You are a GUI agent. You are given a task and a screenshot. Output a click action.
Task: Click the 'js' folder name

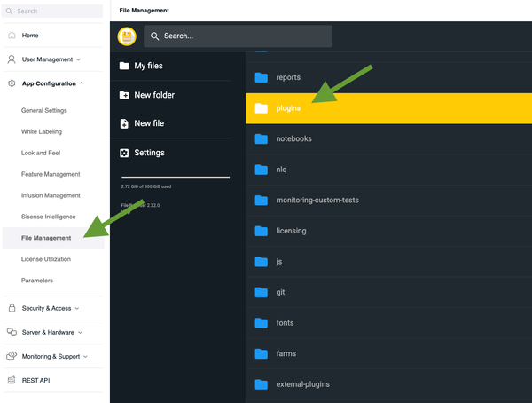[279, 262]
